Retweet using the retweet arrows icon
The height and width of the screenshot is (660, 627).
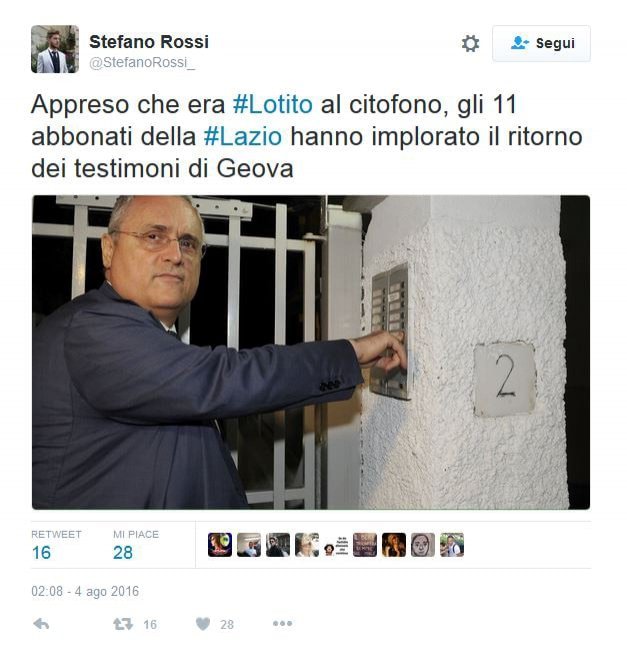click(x=122, y=624)
